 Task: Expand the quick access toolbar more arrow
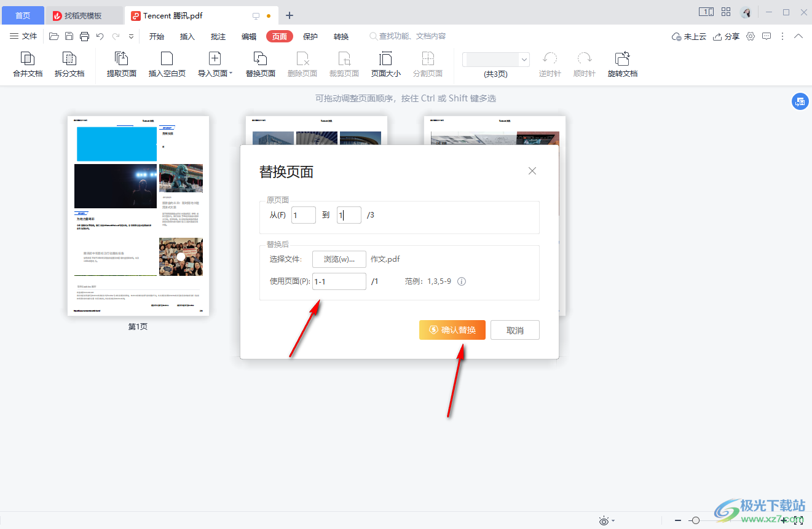[x=131, y=37]
